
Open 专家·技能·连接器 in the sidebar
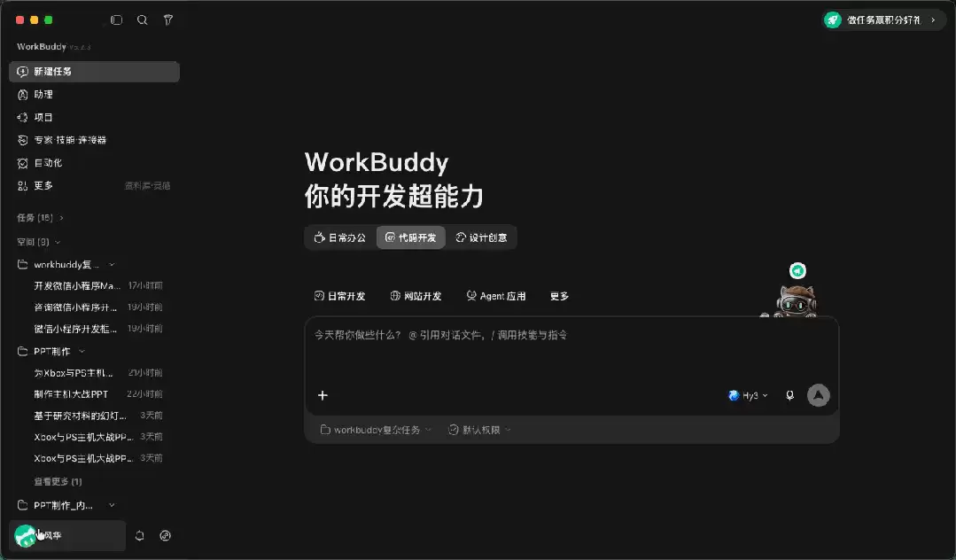point(94,140)
